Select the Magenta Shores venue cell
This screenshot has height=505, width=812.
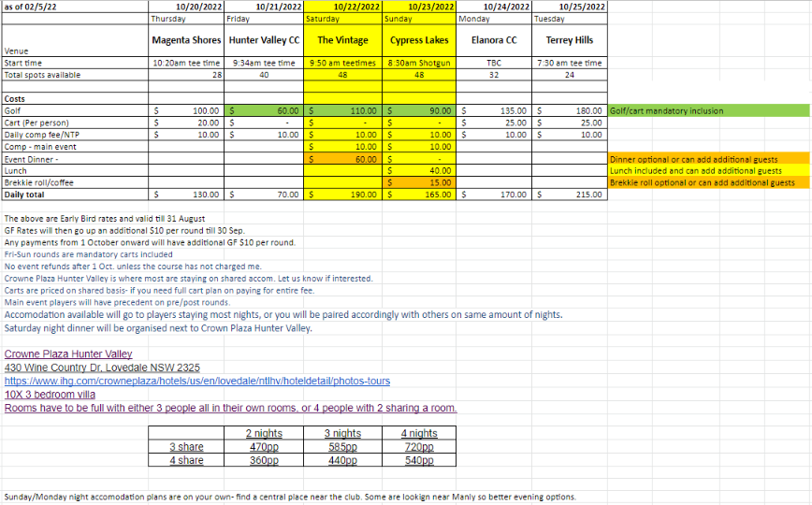coord(186,40)
